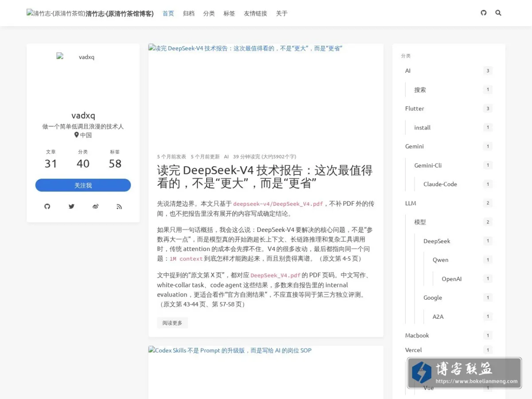Image resolution: width=532 pixels, height=399 pixels.
Task: Select OpenAI subcategory in sidebar
Action: 467,279
